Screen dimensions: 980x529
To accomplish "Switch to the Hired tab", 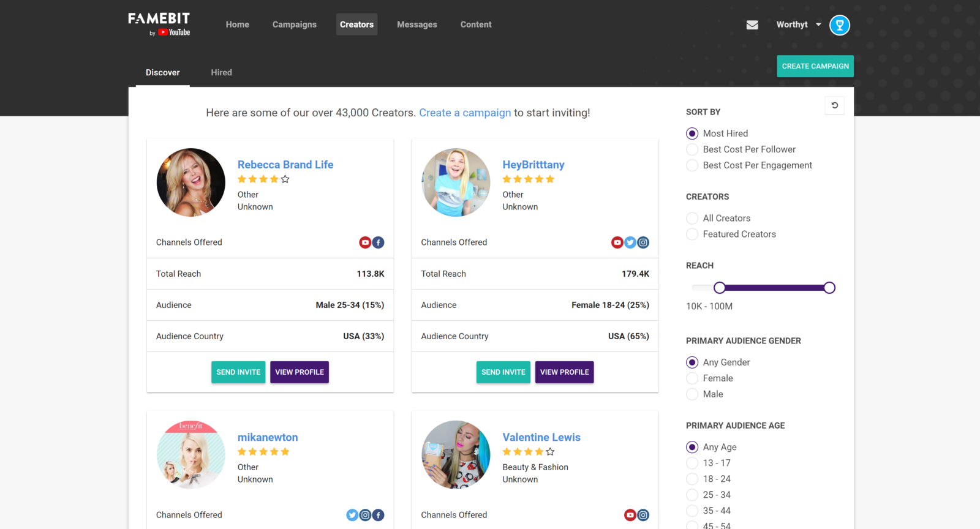I will [222, 73].
